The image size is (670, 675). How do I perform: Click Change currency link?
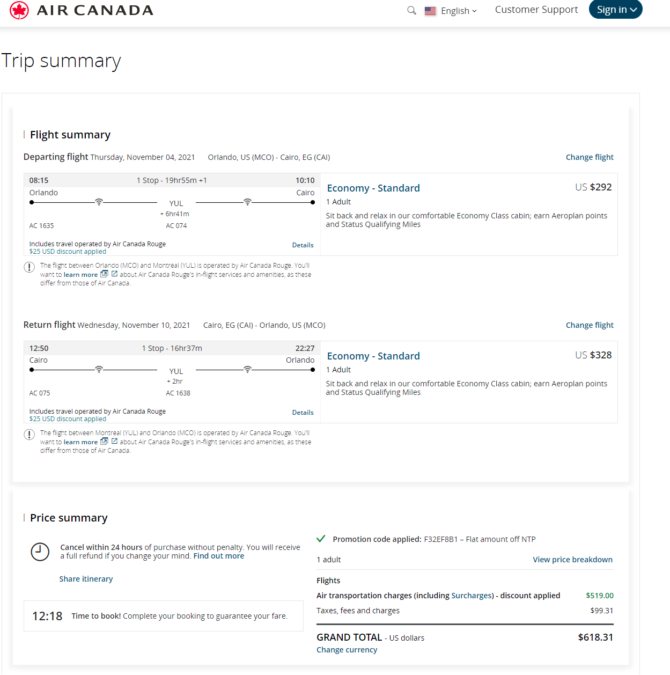(347, 650)
